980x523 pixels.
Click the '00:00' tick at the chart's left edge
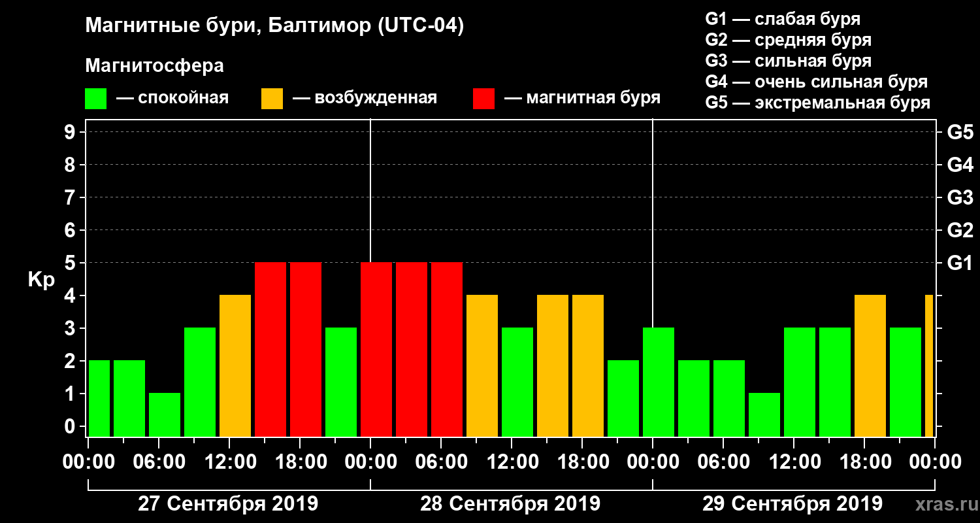click(88, 462)
